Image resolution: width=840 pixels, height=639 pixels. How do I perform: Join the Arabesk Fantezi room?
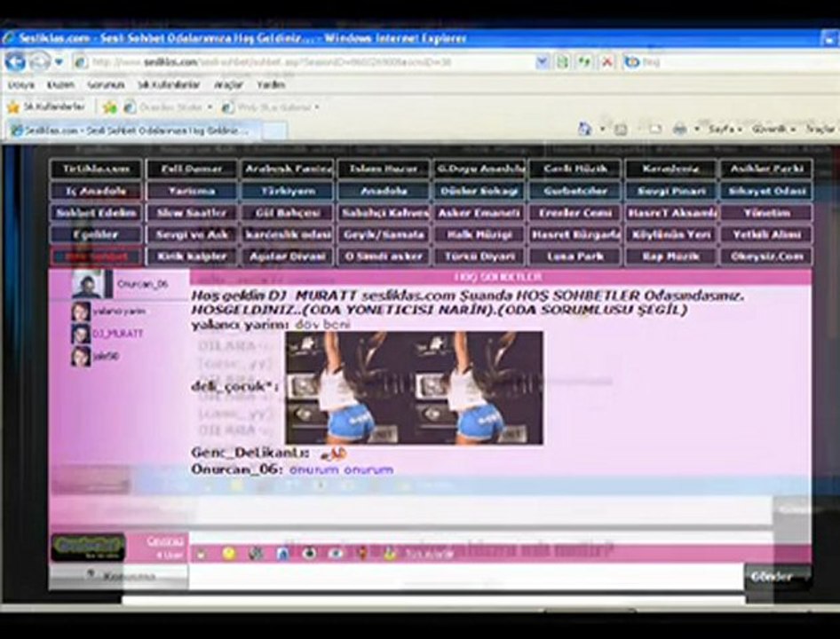pyautogui.click(x=288, y=169)
